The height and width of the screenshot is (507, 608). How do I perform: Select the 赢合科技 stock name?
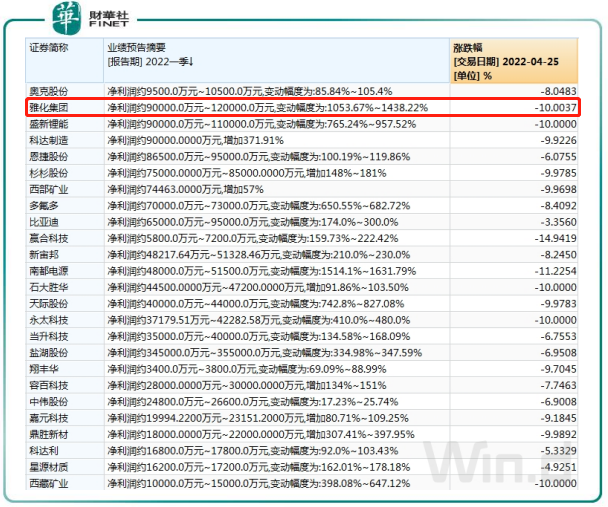coord(49,238)
